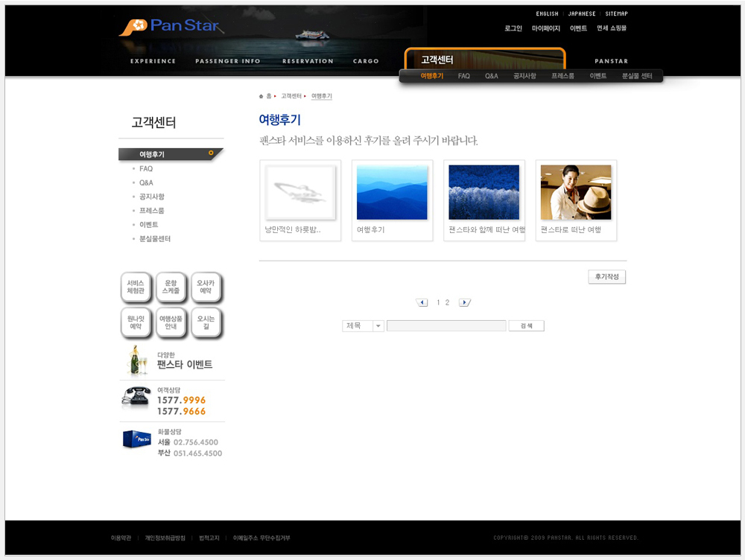Open the 서비스 체험관 quick icon
745x560 pixels.
pyautogui.click(x=136, y=287)
